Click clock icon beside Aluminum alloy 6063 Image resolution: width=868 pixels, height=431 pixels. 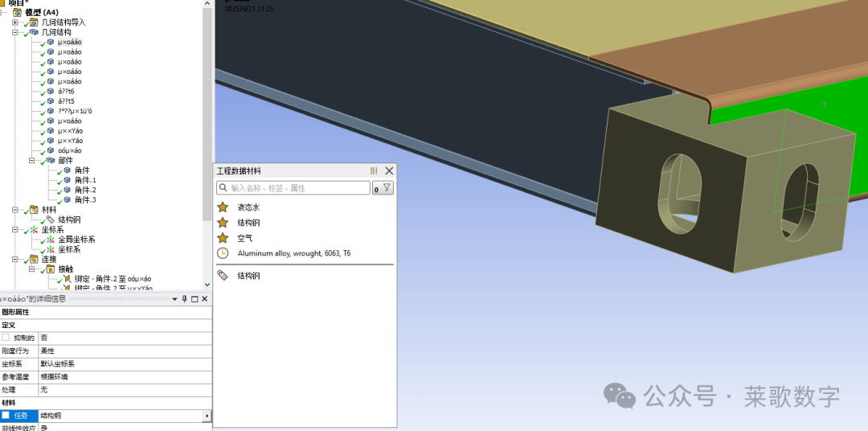tap(223, 253)
